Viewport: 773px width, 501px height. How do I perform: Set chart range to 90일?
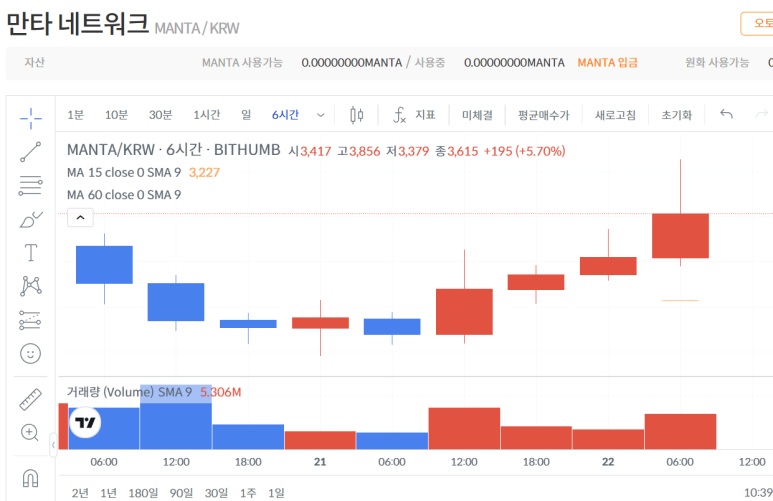tap(181, 493)
